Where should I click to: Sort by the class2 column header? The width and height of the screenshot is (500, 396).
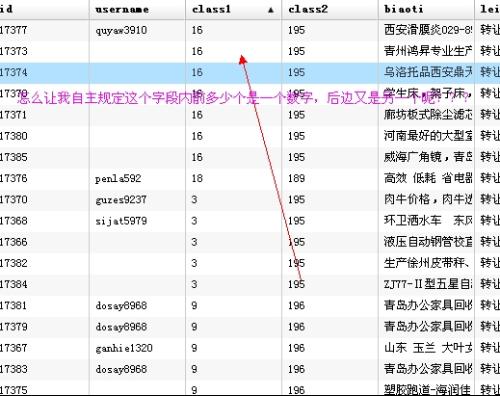308,9
